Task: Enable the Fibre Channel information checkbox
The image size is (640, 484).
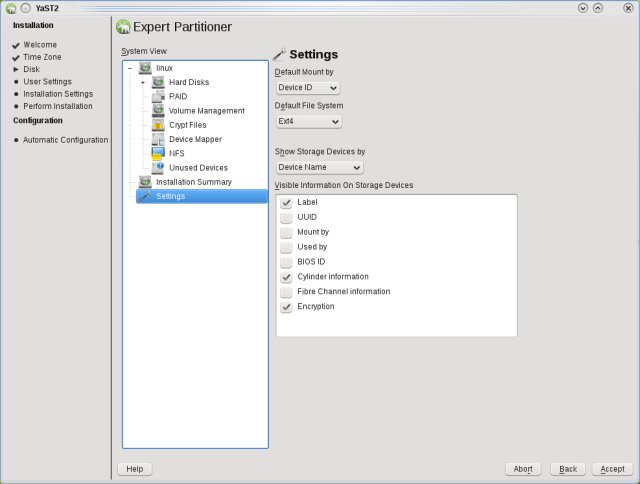Action: tap(287, 291)
